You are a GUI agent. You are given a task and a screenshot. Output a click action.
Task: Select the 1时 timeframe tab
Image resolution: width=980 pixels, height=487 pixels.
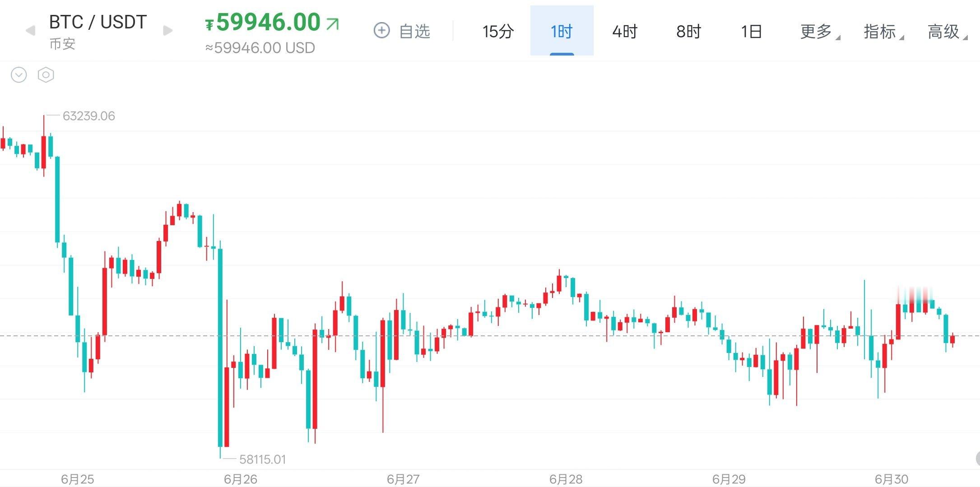click(x=562, y=31)
